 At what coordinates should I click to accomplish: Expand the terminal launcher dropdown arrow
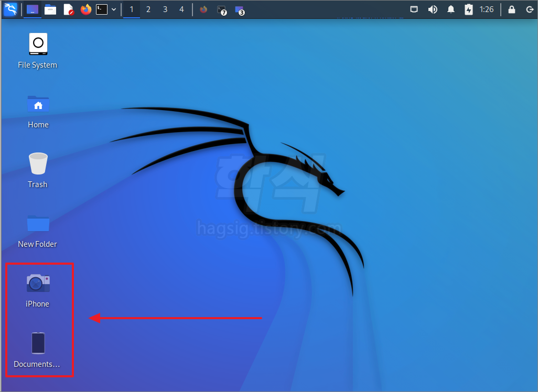[114, 9]
